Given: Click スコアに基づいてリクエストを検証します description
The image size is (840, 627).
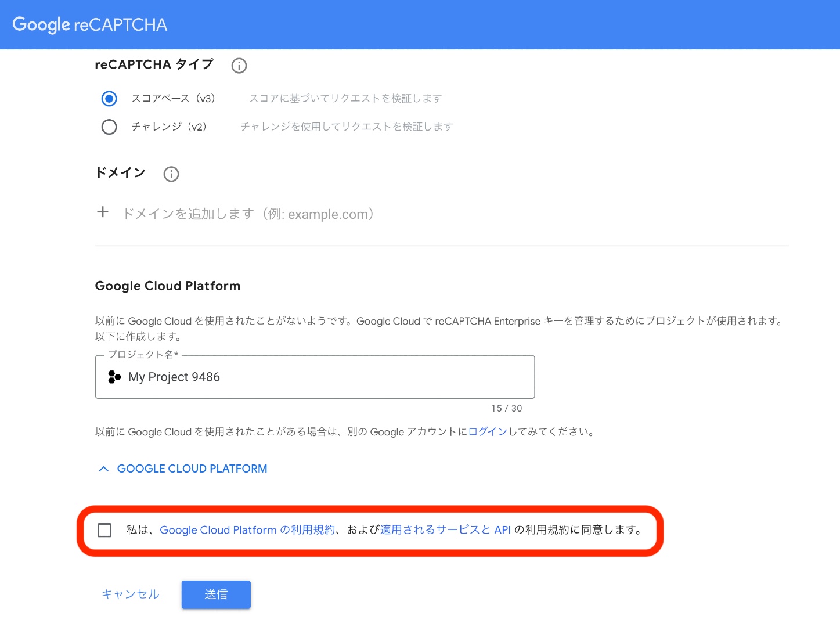Looking at the screenshot, I should point(345,99).
